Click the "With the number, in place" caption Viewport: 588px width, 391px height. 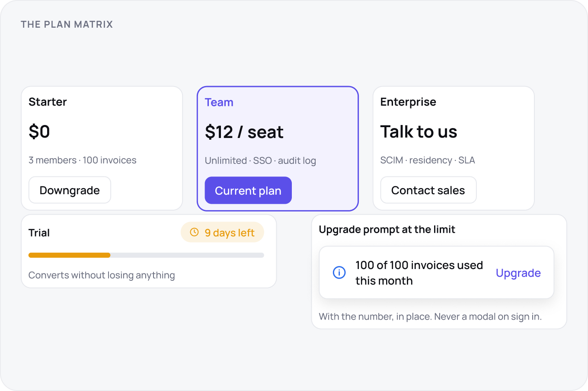[430, 317]
